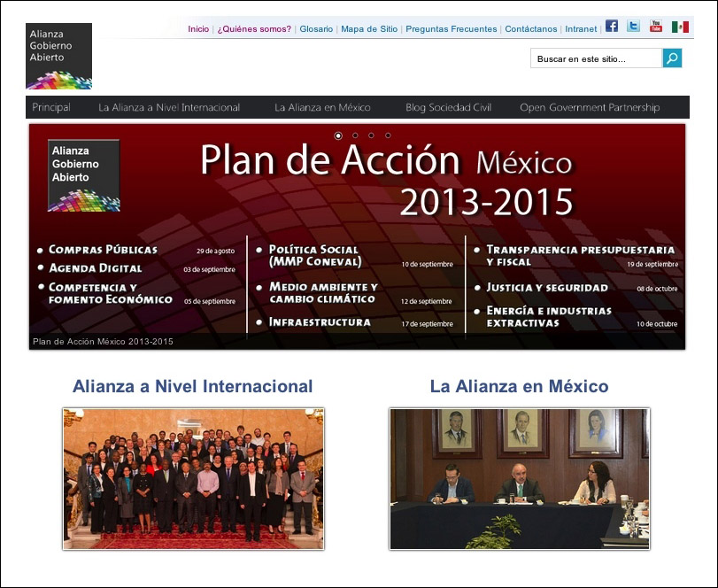Image resolution: width=718 pixels, height=588 pixels.
Task: Click the Alianza Gobierno Abierto logo inside banner
Action: click(84, 175)
